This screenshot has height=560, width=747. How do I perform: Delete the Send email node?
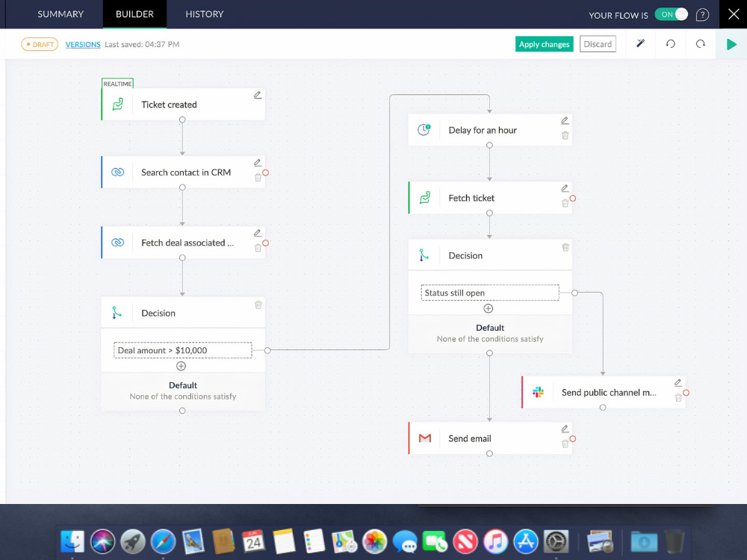click(565, 444)
